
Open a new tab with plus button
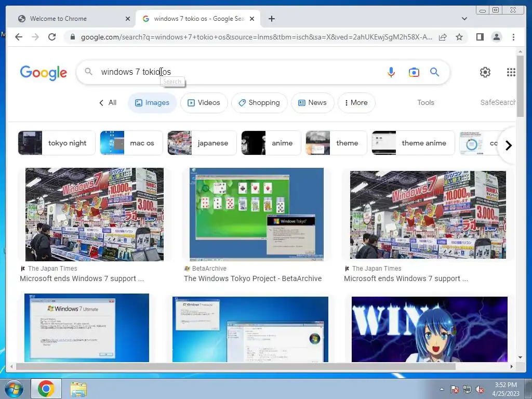click(x=271, y=19)
